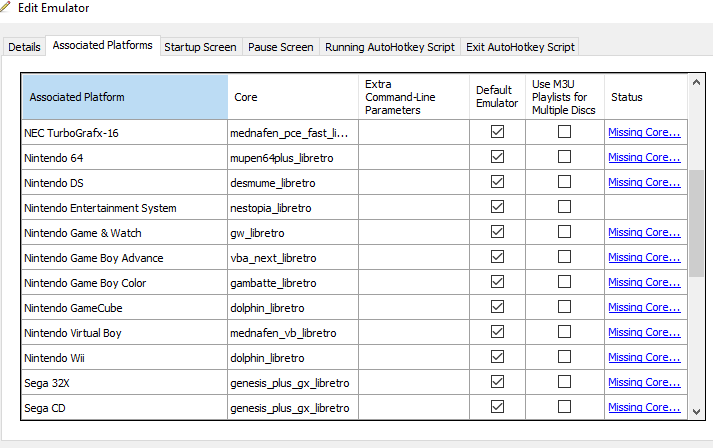713x448 pixels.
Task: Select the Associated Platforms tab
Action: (x=102, y=45)
